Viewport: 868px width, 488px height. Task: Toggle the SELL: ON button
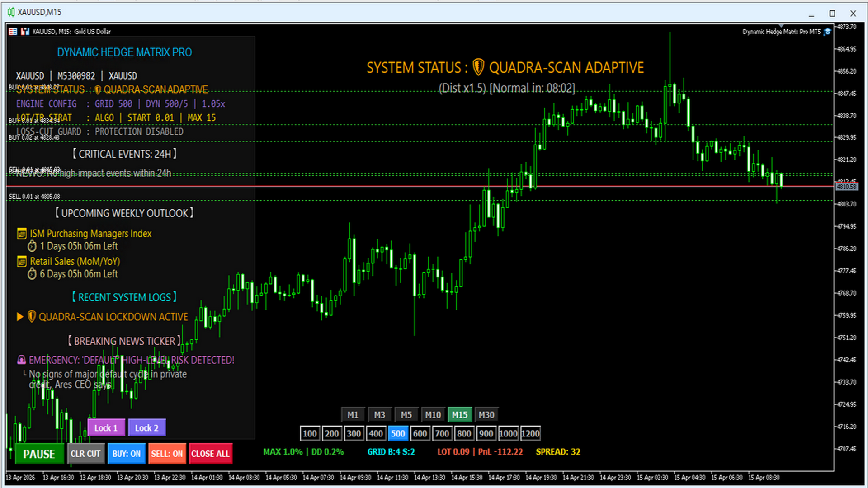167,454
